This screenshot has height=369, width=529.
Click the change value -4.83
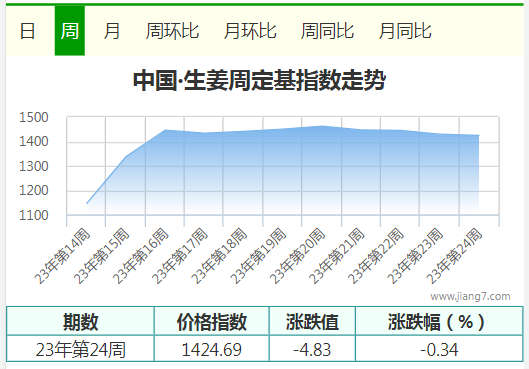(x=312, y=349)
